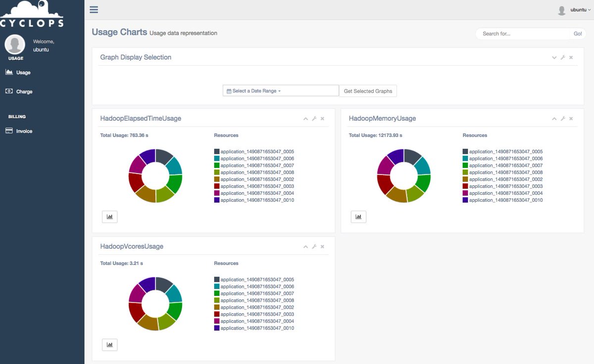Click the user avatar in sidebar
This screenshot has height=364, width=594.
click(15, 45)
